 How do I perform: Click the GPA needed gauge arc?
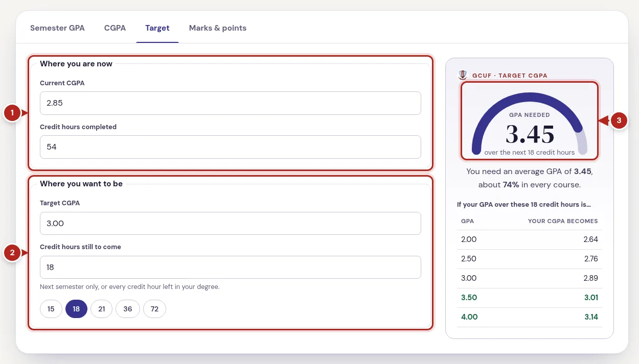(x=529, y=97)
